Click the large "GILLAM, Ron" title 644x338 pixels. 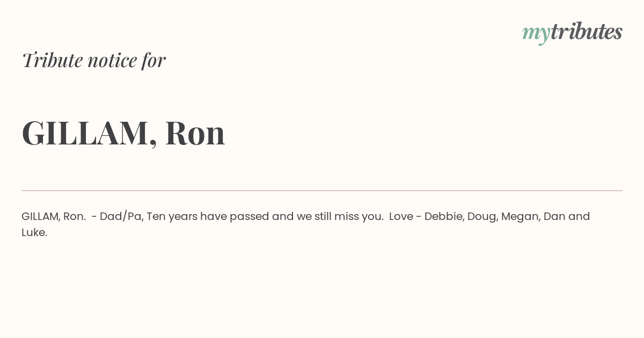(123, 133)
